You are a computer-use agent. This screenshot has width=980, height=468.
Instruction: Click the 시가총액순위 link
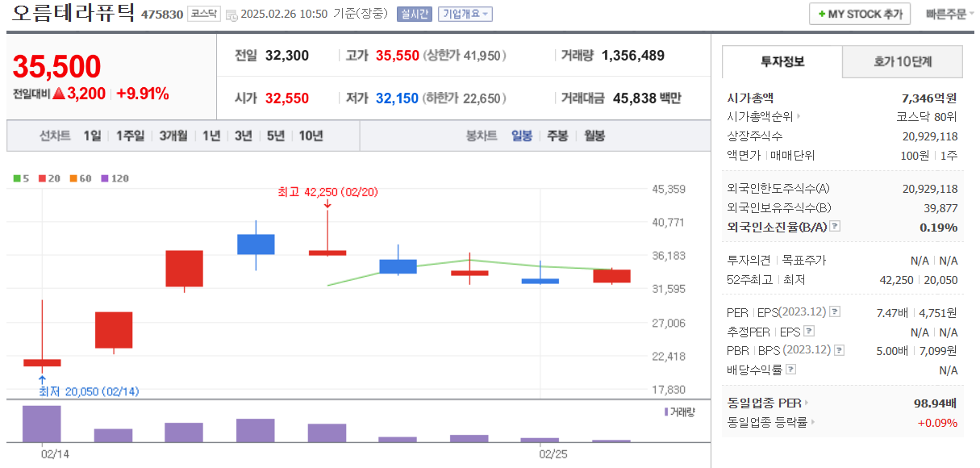764,117
